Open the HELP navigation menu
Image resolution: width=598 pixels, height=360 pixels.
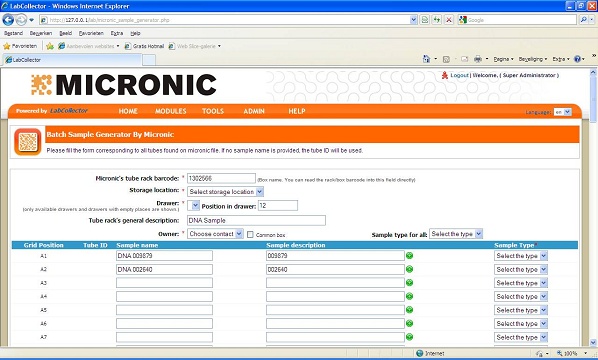click(297, 111)
